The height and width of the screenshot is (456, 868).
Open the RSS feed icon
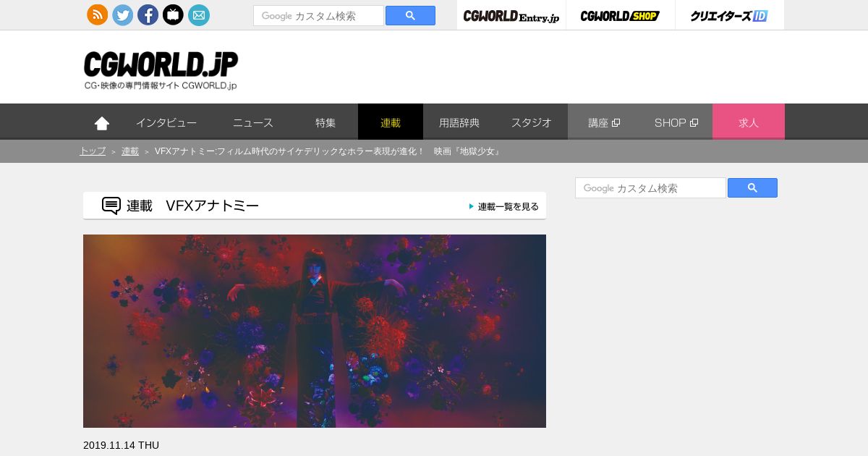click(98, 14)
